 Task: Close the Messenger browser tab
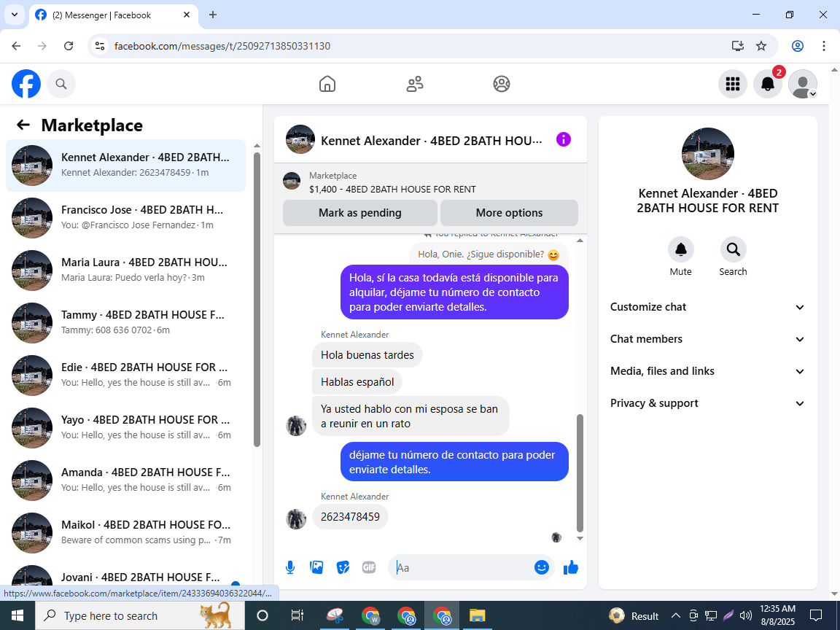[x=187, y=15]
